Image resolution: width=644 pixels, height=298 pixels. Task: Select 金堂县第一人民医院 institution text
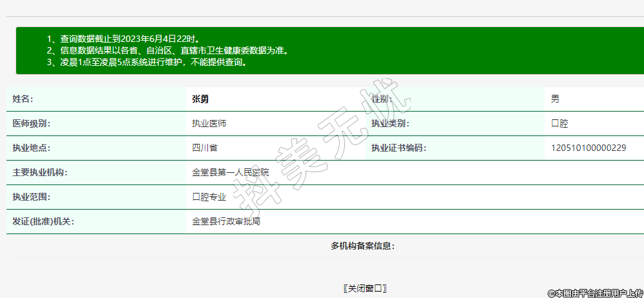coord(230,173)
